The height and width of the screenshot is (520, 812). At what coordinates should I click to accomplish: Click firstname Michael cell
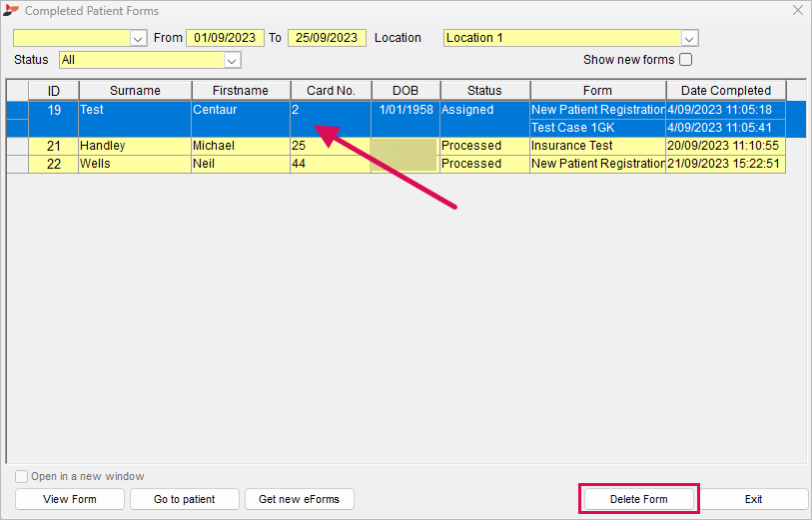click(x=241, y=146)
